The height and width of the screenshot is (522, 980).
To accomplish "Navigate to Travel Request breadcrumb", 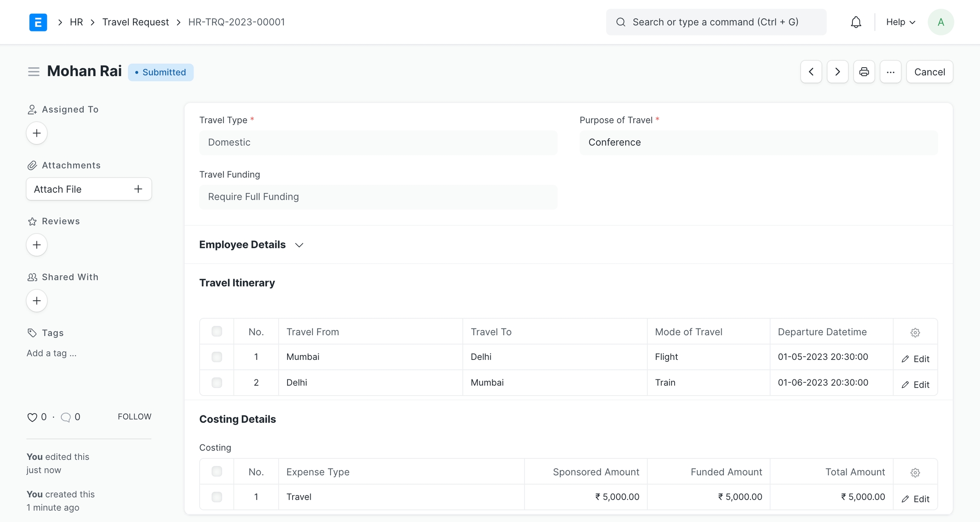I will (x=135, y=22).
